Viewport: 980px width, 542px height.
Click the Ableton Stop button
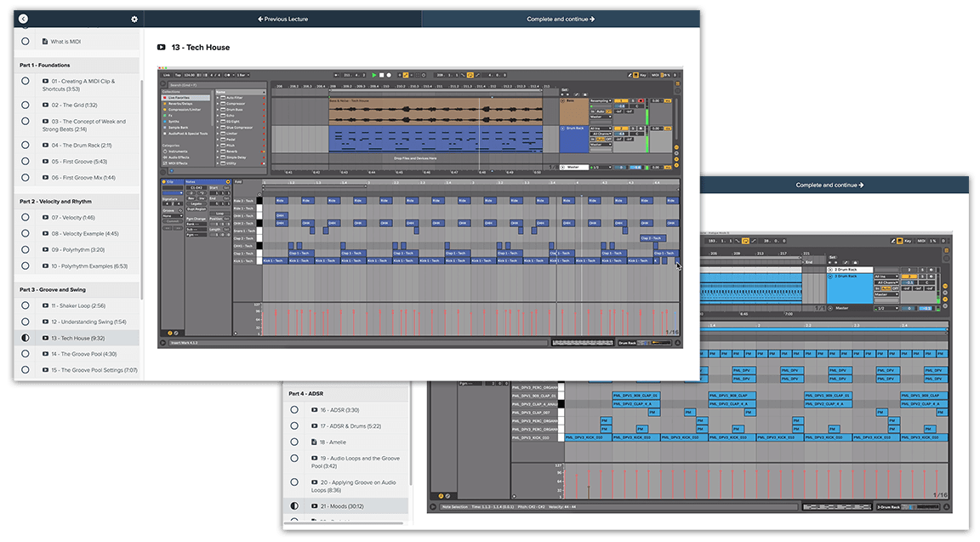tap(381, 75)
